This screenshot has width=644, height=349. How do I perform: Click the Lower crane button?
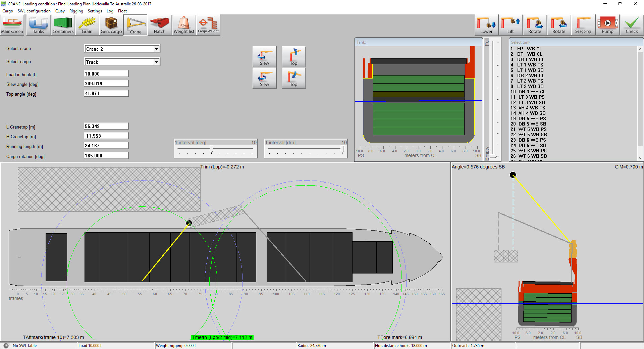(x=486, y=25)
